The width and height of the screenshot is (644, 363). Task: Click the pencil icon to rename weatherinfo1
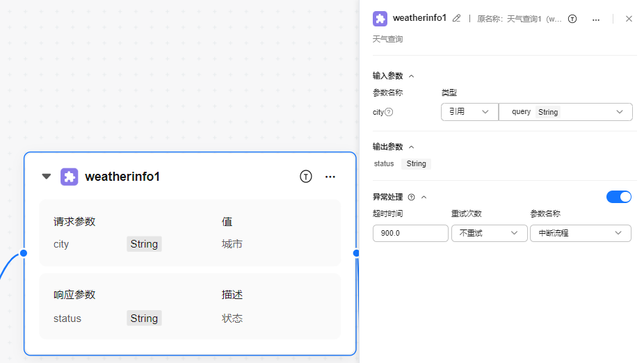pos(456,19)
